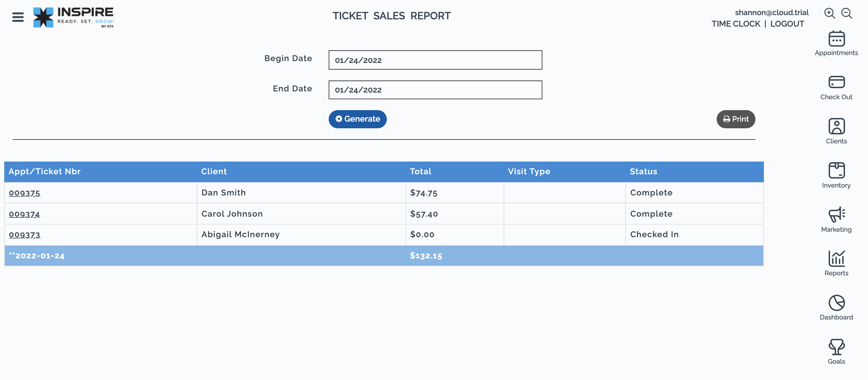Open Check Out from the sidebar
The height and width of the screenshot is (380, 868).
pos(836,88)
